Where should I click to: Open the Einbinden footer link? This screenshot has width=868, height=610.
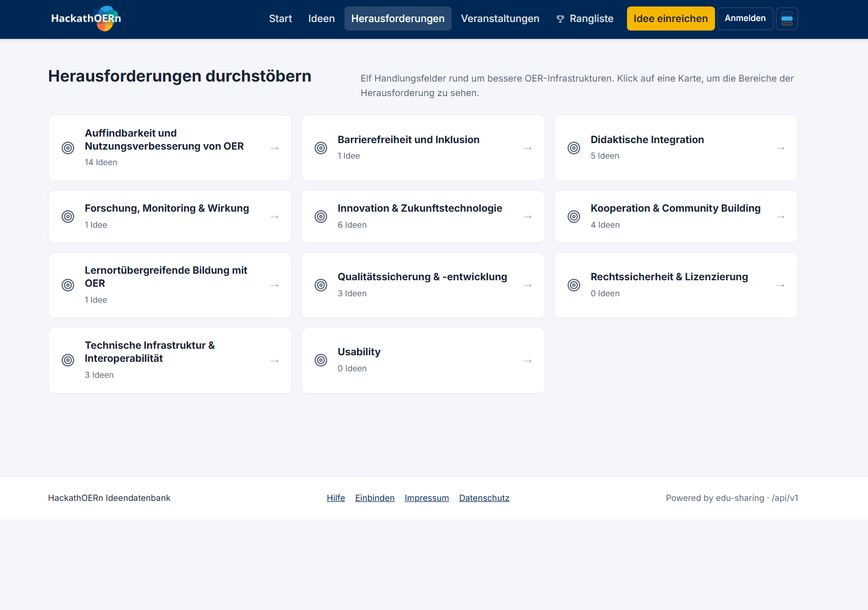click(375, 498)
